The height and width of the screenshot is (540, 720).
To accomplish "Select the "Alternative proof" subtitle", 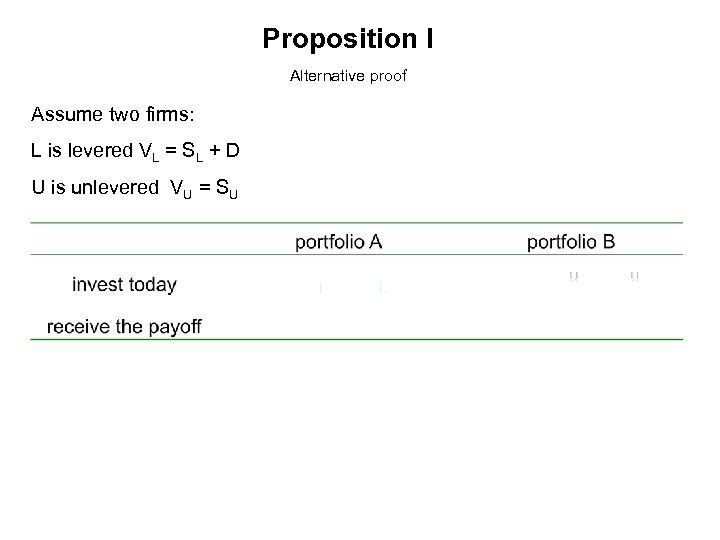I will pos(348,76).
